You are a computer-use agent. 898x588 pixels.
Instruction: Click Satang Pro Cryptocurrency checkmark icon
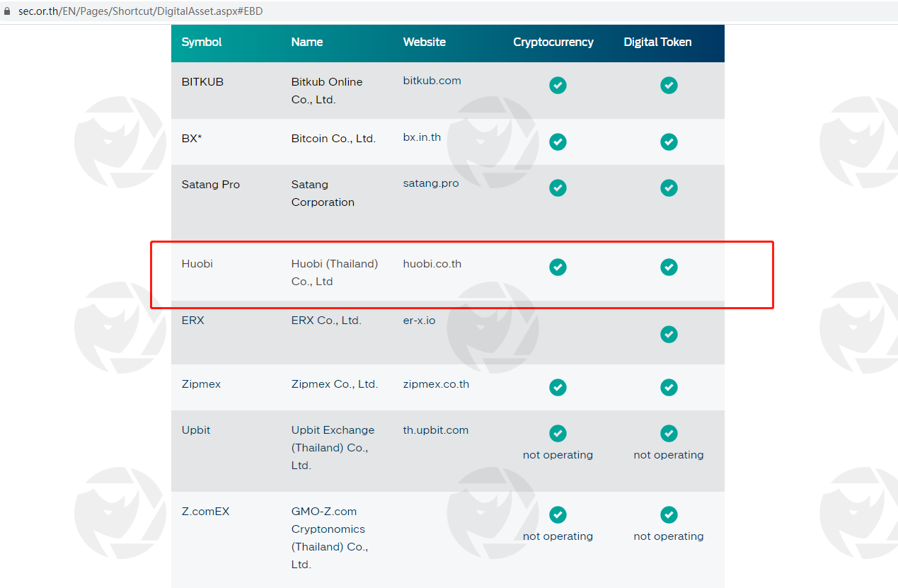[x=558, y=188]
